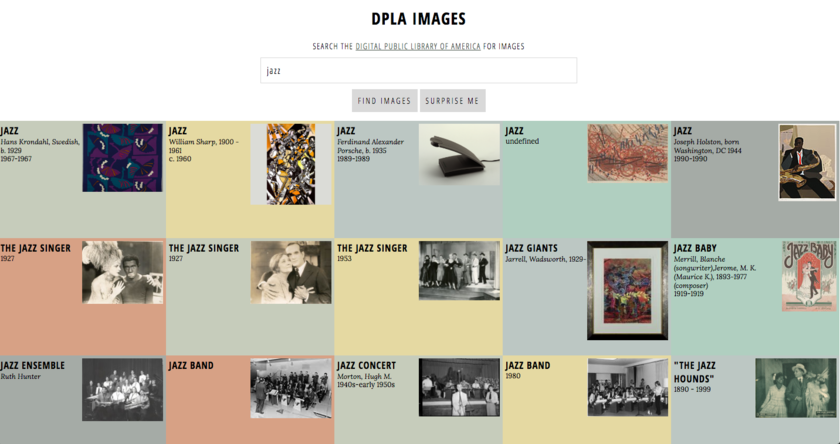Click the "undefined" label under Jazz
Viewport: 840px width, 444px height.
(522, 141)
